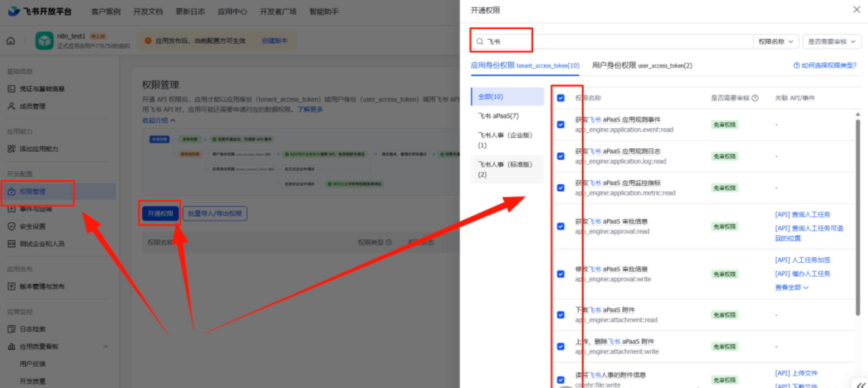The image size is (868, 388).
Task: Click question icon for choosing permission type
Action: point(796,65)
